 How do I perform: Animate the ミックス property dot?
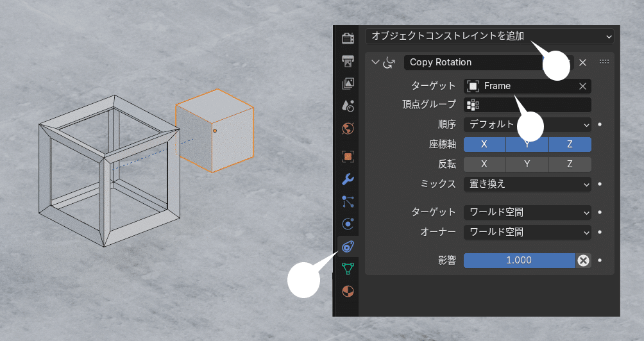(600, 184)
